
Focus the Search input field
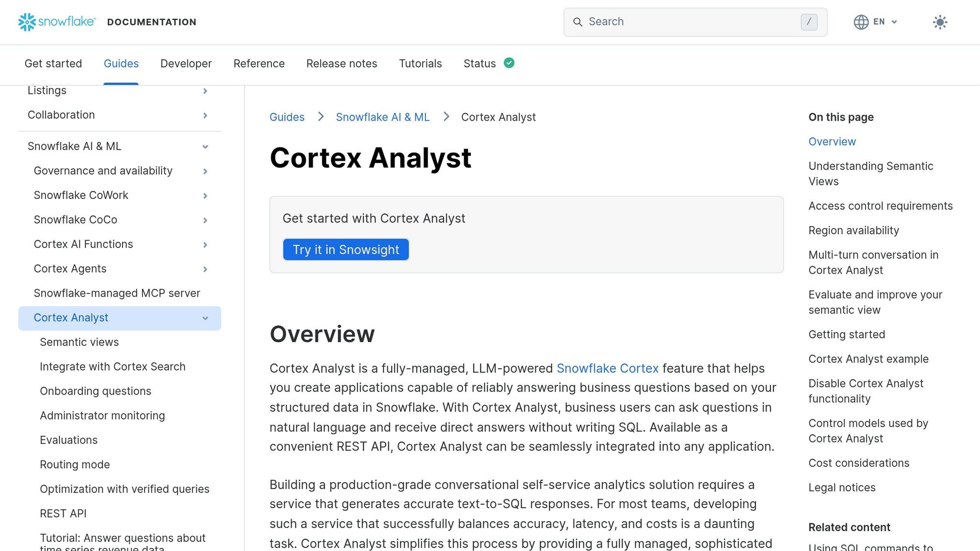[x=695, y=22]
